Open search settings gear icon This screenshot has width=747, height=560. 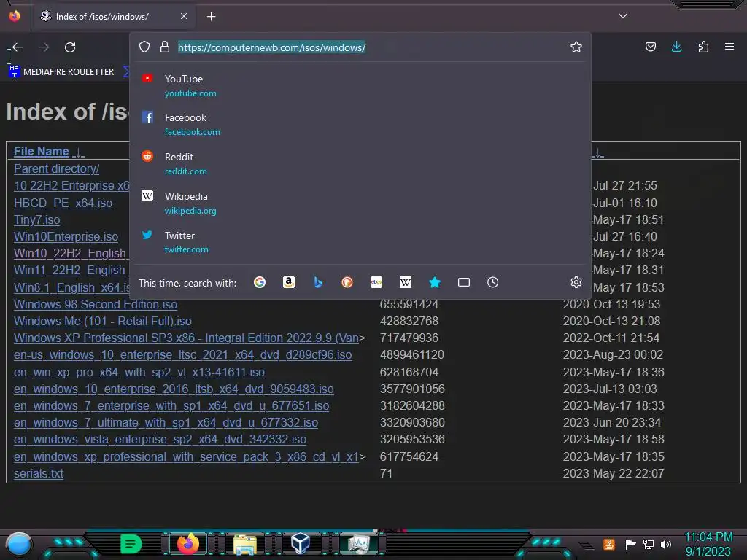[576, 282]
